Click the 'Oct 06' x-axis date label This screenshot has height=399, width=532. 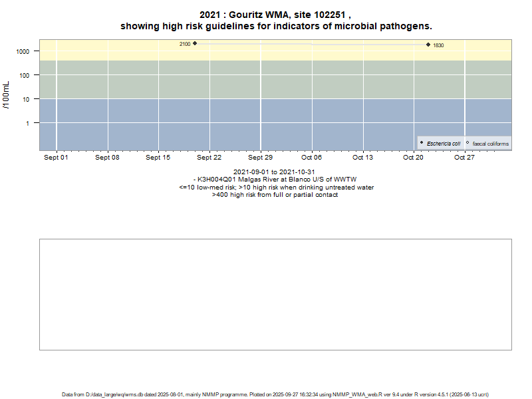311,158
